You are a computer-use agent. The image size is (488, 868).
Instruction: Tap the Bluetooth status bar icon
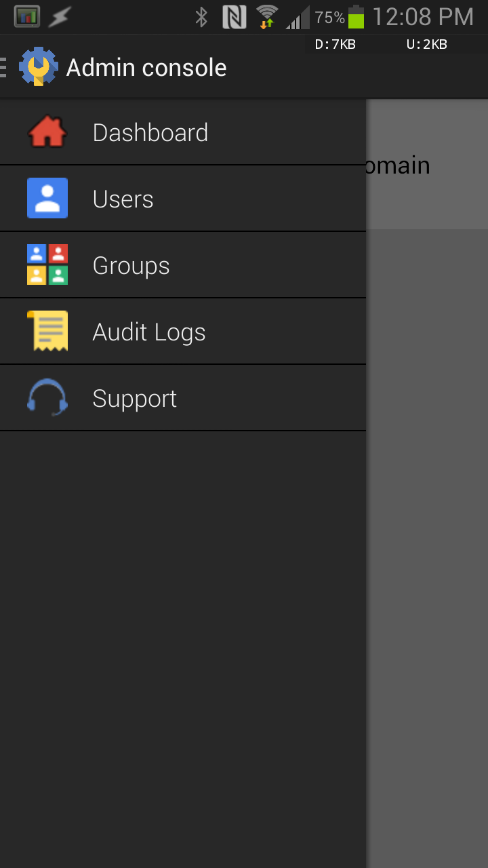coord(201,17)
